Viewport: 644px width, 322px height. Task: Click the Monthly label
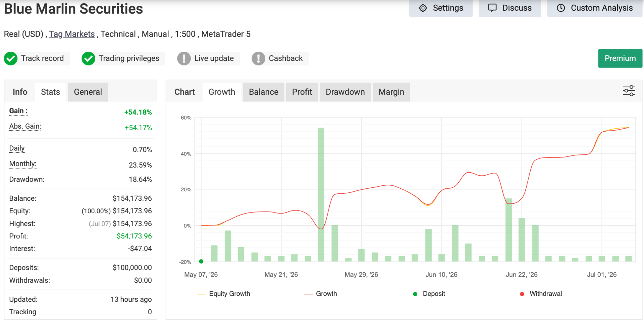23,164
